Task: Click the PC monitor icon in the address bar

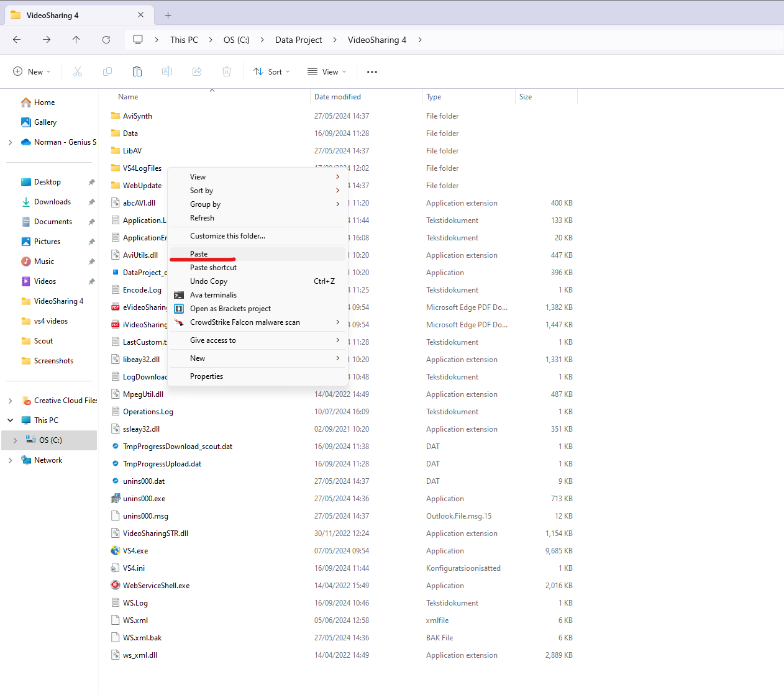Action: (138, 40)
